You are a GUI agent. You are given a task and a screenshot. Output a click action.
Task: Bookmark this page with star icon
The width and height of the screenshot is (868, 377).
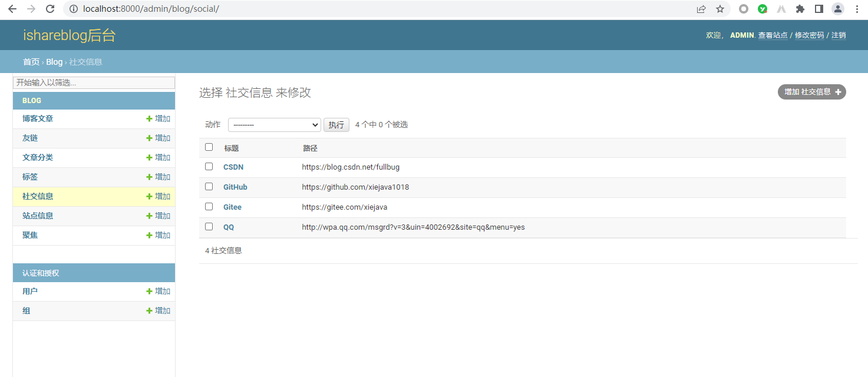pyautogui.click(x=720, y=9)
